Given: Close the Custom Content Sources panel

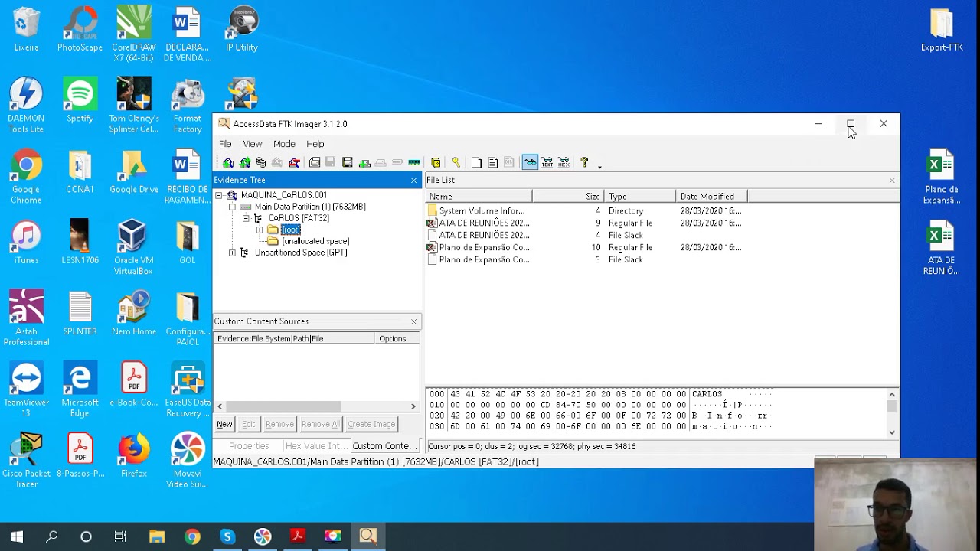Looking at the screenshot, I should tap(414, 321).
